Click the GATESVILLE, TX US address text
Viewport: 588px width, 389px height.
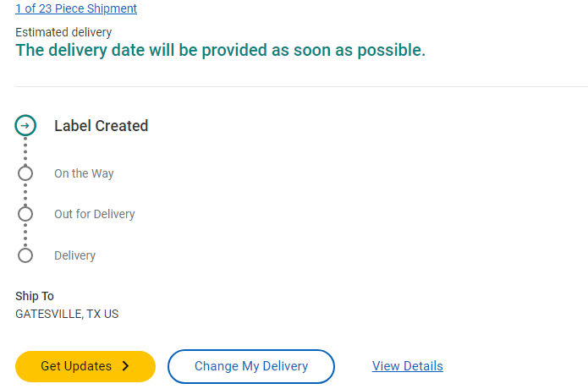(67, 314)
